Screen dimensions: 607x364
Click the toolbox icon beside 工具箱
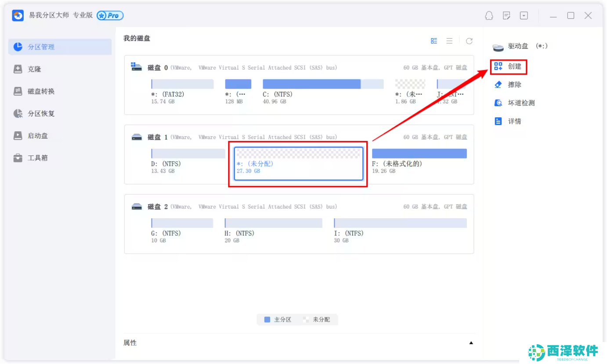click(18, 158)
